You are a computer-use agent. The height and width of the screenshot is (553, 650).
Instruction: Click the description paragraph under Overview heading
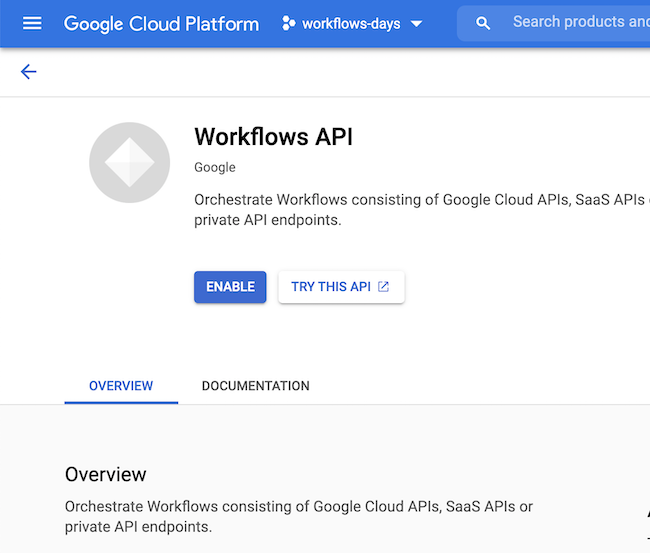(x=299, y=517)
